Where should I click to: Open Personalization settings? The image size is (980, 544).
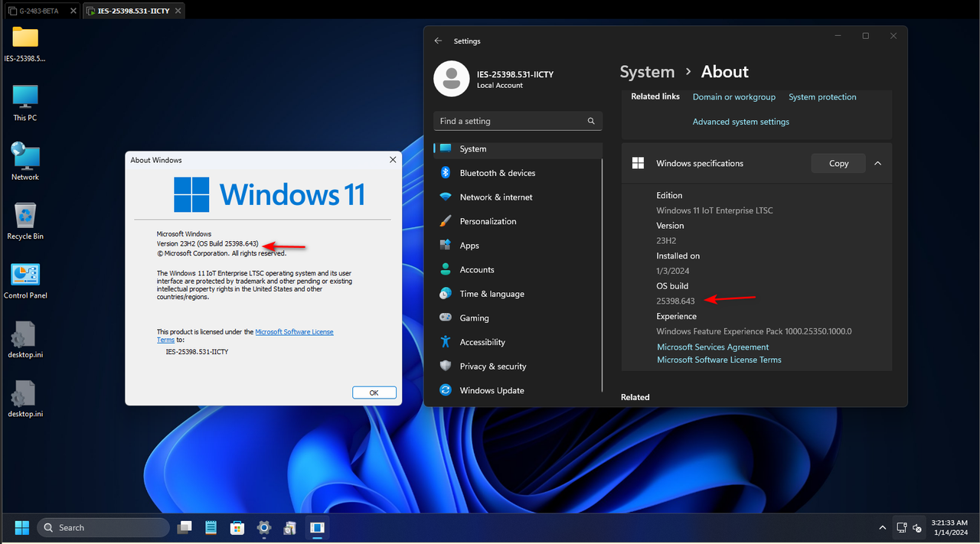518,221
